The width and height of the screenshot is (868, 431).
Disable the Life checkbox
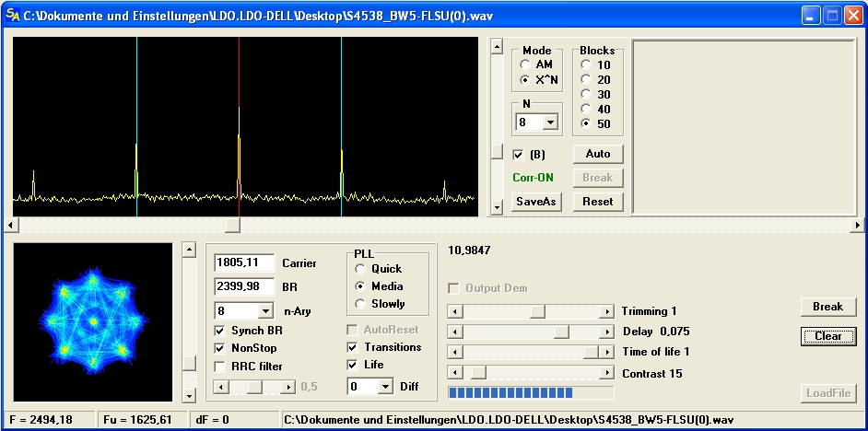point(353,366)
